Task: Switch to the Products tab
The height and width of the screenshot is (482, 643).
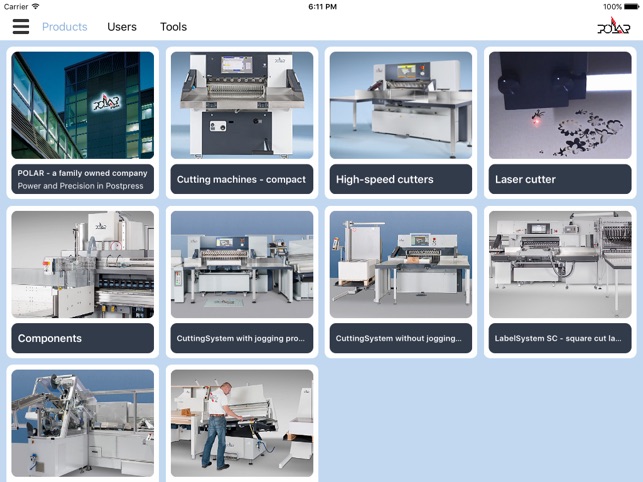Action: [65, 27]
